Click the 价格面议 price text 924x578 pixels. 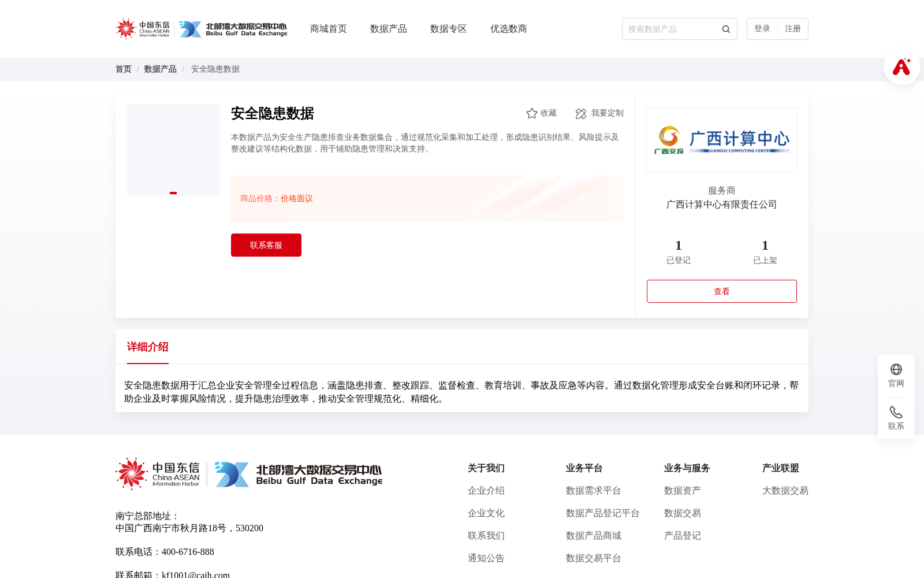click(x=297, y=199)
